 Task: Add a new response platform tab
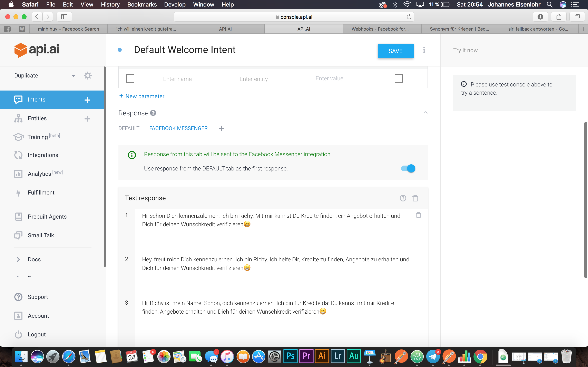(x=221, y=128)
